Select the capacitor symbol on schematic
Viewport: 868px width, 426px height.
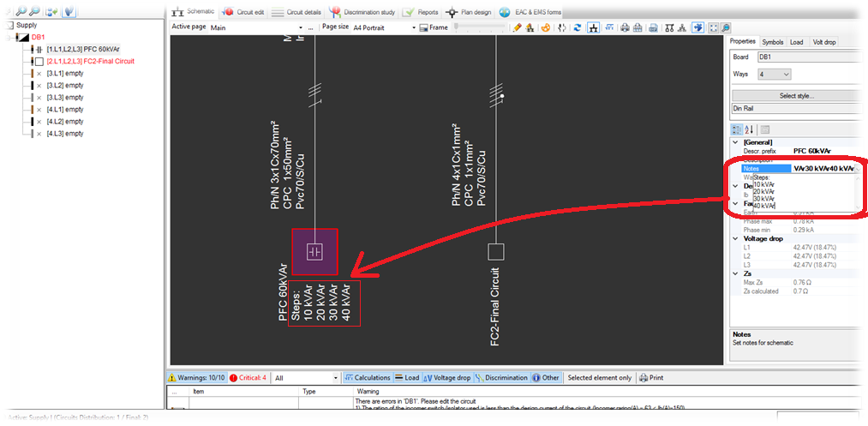[x=314, y=252]
